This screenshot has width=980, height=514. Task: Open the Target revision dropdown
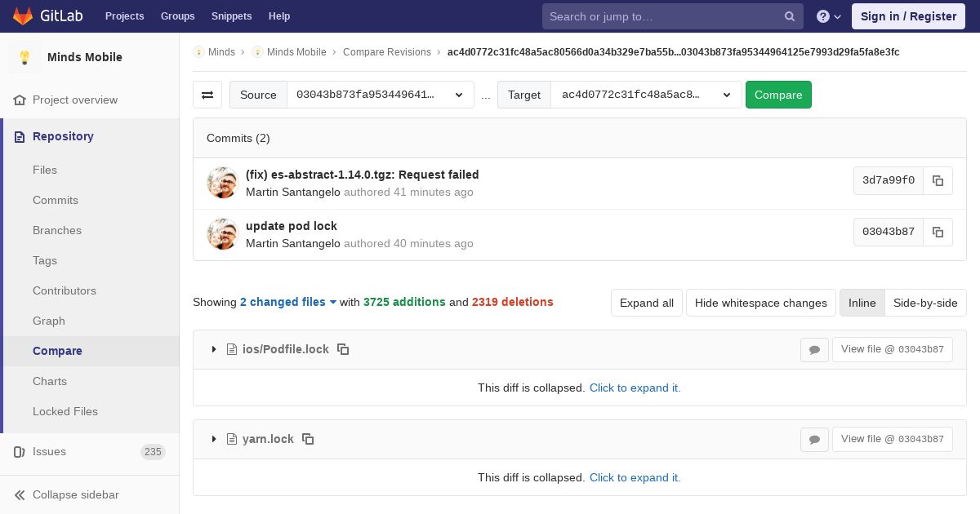pos(646,95)
